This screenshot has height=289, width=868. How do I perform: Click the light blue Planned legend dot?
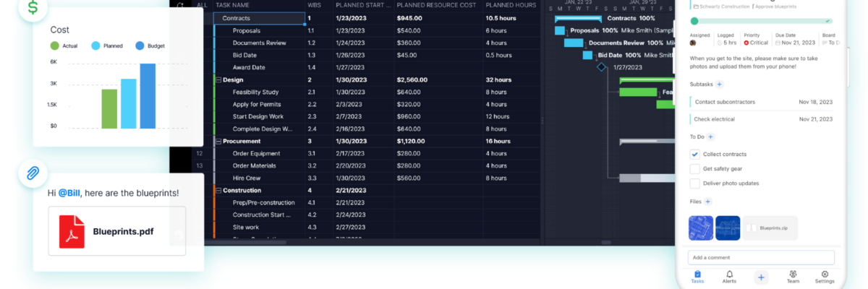95,46
